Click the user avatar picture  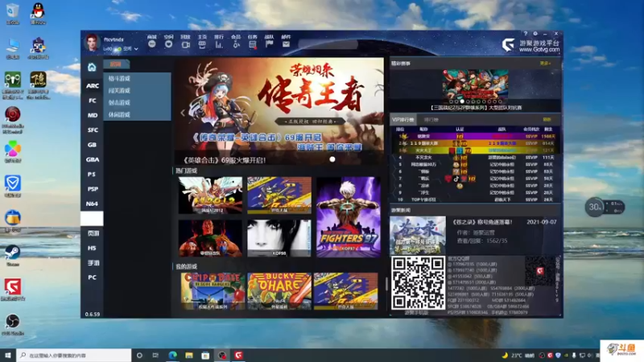coord(92,43)
